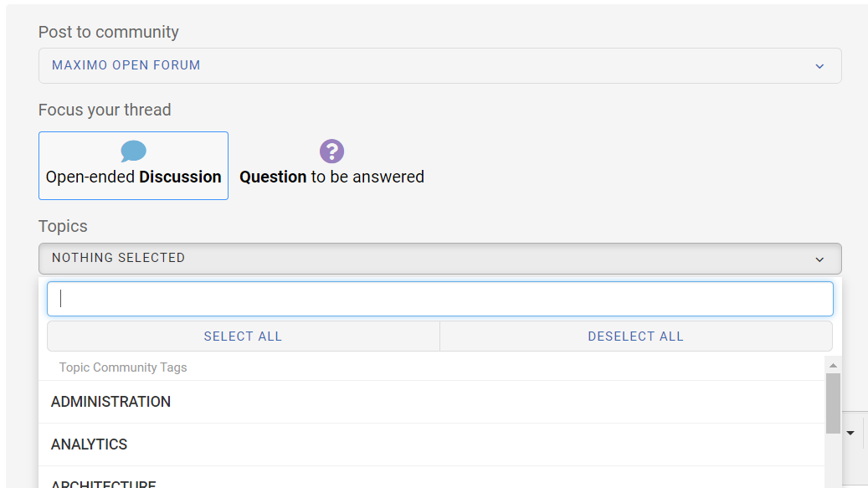868x488 pixels.
Task: Collapse the Topics NOTHING SELECTED dropdown
Action: pos(440,259)
